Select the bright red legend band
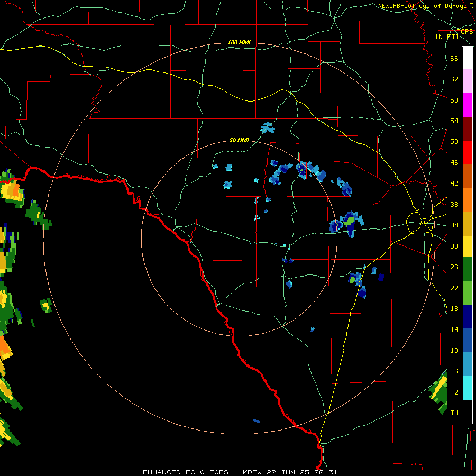This screenshot has height=476, width=476. click(x=467, y=152)
